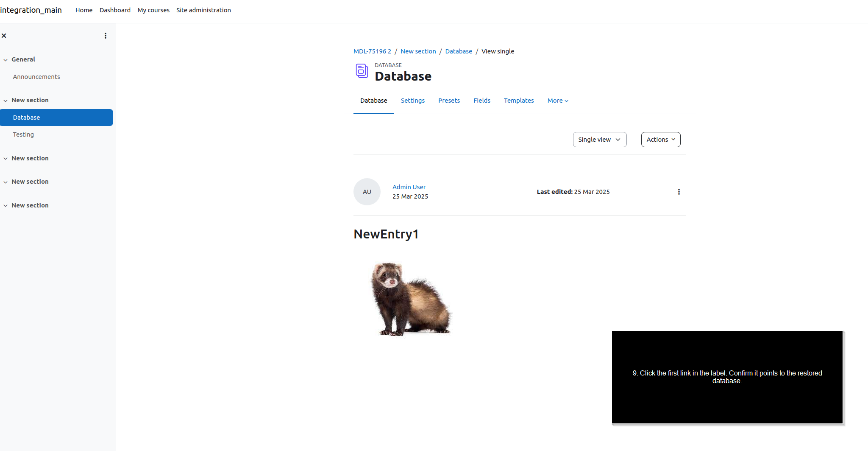Expand the last New section
This screenshot has height=451, width=868.
click(6, 206)
